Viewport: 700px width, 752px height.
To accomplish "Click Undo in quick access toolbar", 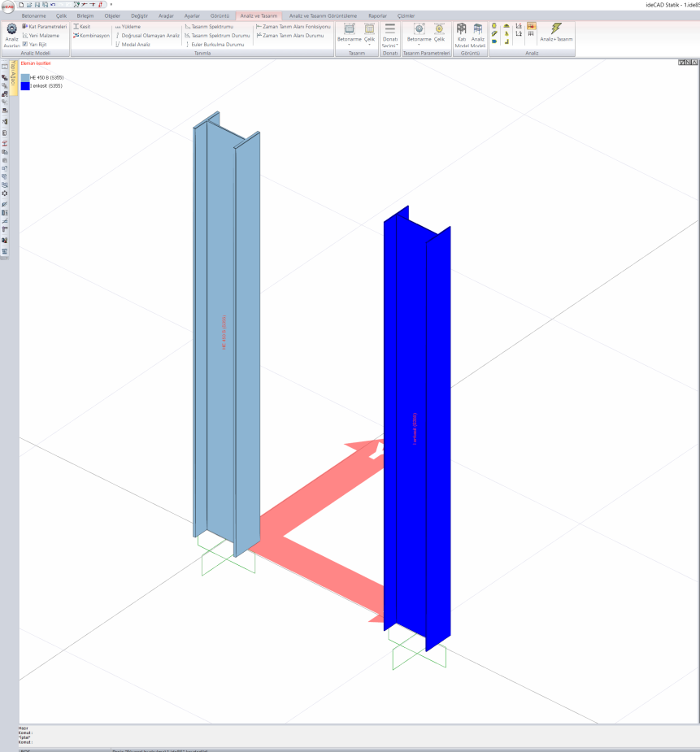I will tap(53, 4).
